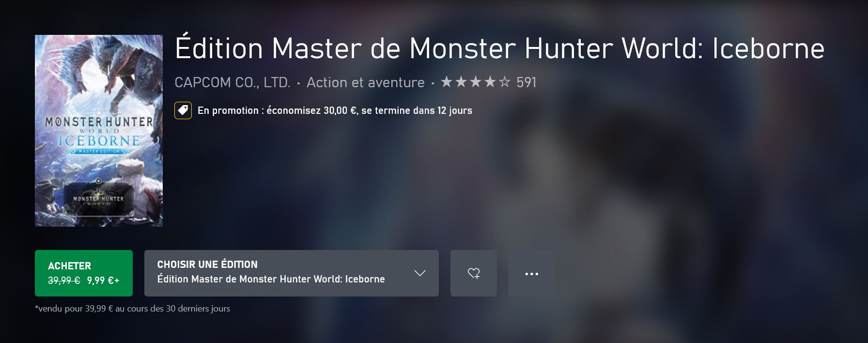Click the 'En promotion' savings text

[335, 110]
